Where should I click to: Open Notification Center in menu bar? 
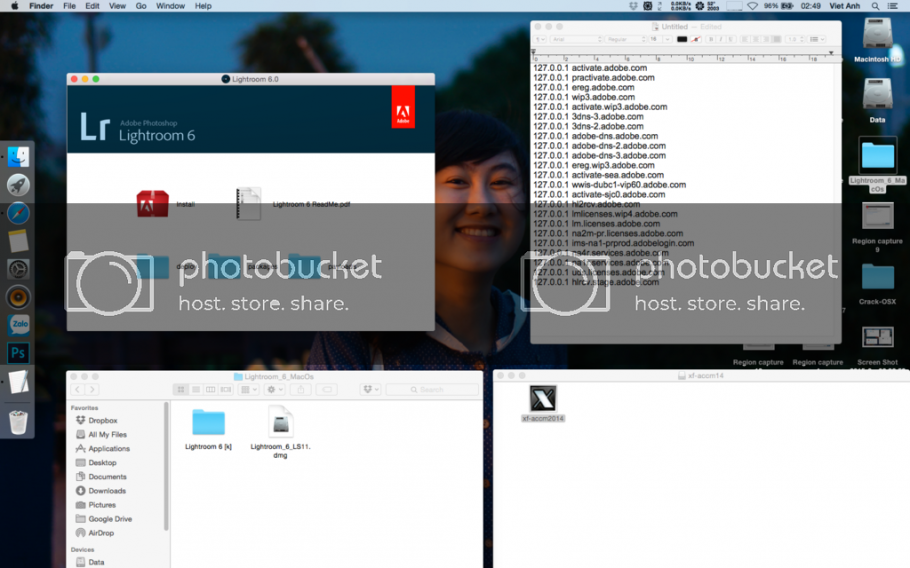point(893,6)
